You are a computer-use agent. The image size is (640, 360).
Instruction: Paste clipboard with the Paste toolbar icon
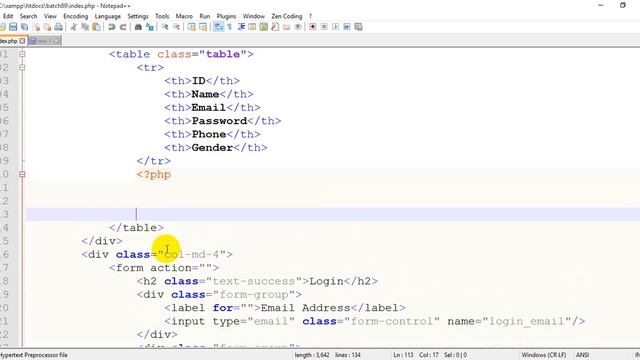pyautogui.click(x=96, y=27)
